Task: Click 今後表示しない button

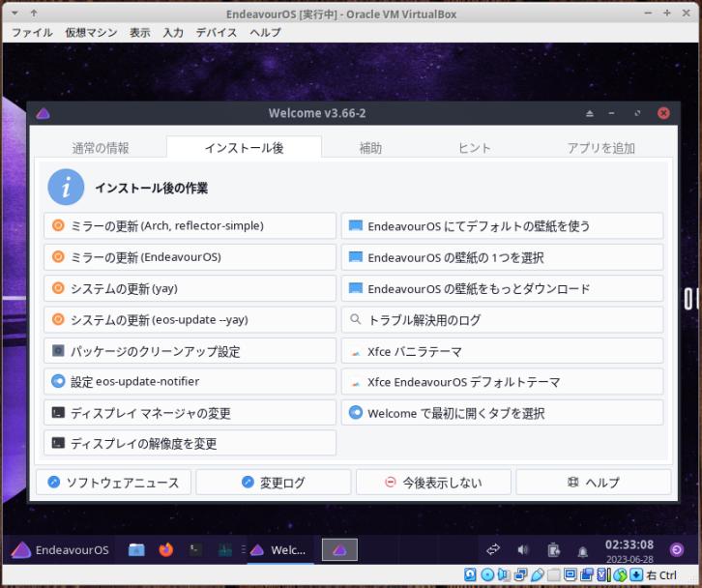Action: [x=433, y=482]
